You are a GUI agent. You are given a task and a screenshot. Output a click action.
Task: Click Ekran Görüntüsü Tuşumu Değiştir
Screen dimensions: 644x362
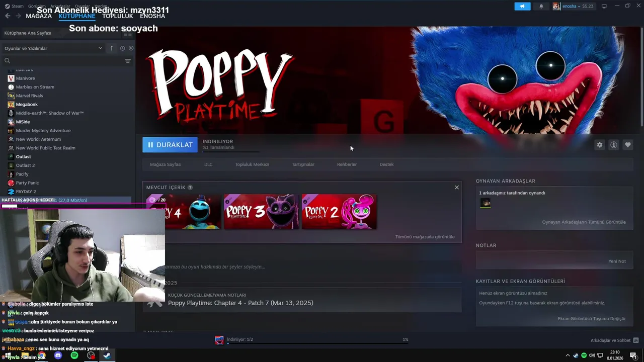[x=592, y=319]
